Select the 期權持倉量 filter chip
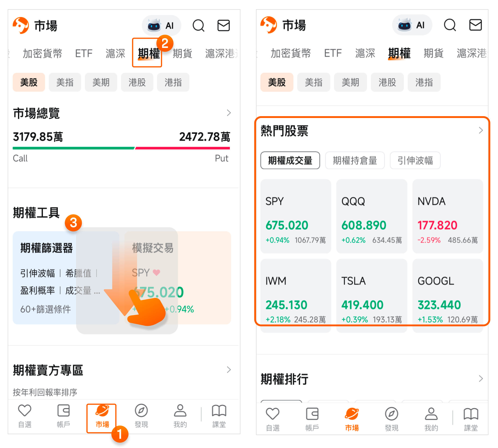This screenshot has width=498, height=448. (355, 160)
